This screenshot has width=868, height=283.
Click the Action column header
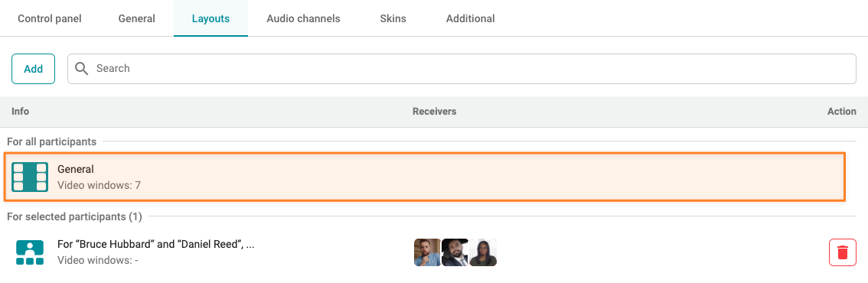click(842, 111)
